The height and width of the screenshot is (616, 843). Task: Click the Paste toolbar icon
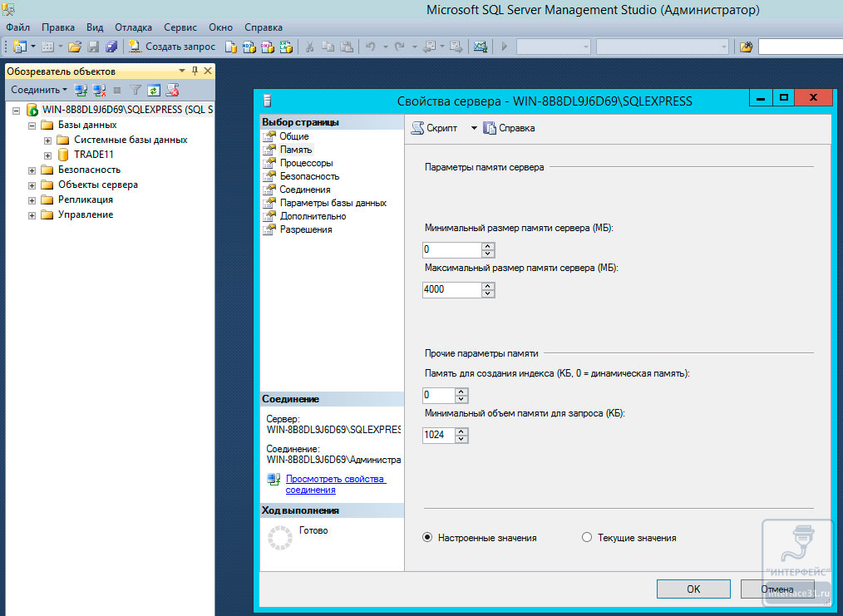click(x=347, y=47)
